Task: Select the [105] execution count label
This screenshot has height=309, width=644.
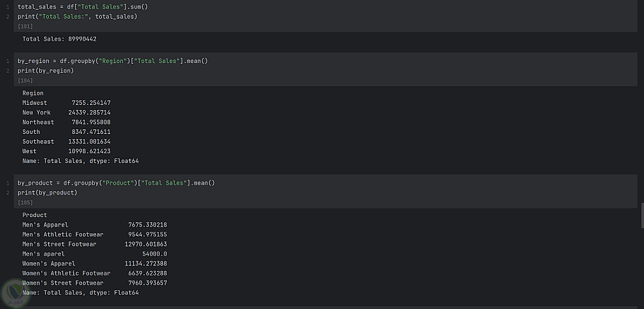Action: pos(26,203)
